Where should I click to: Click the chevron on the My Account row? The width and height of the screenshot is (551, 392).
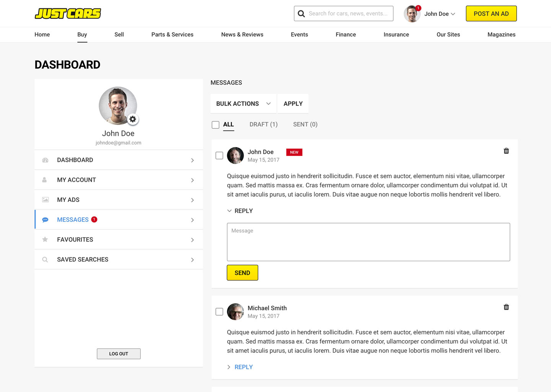(x=192, y=180)
